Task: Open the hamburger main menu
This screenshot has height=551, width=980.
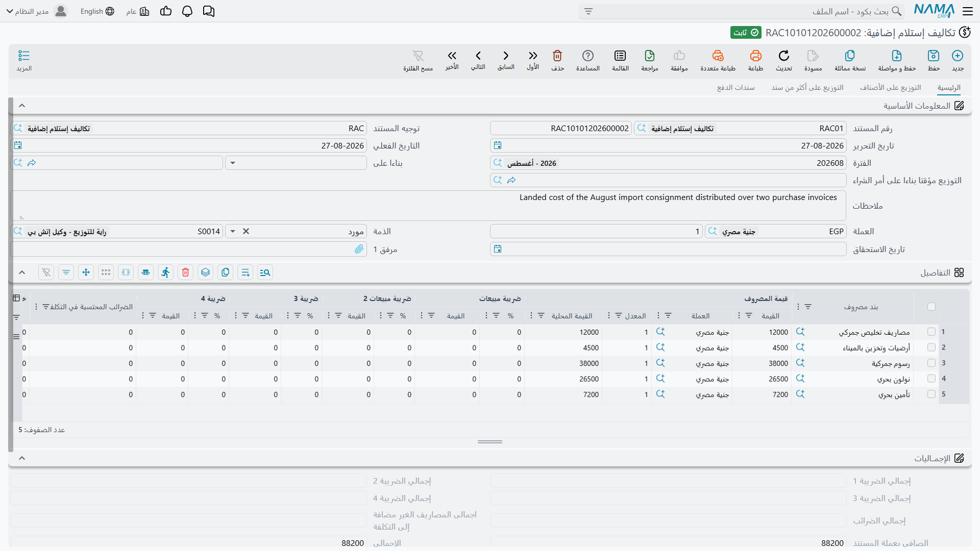Action: tap(968, 11)
